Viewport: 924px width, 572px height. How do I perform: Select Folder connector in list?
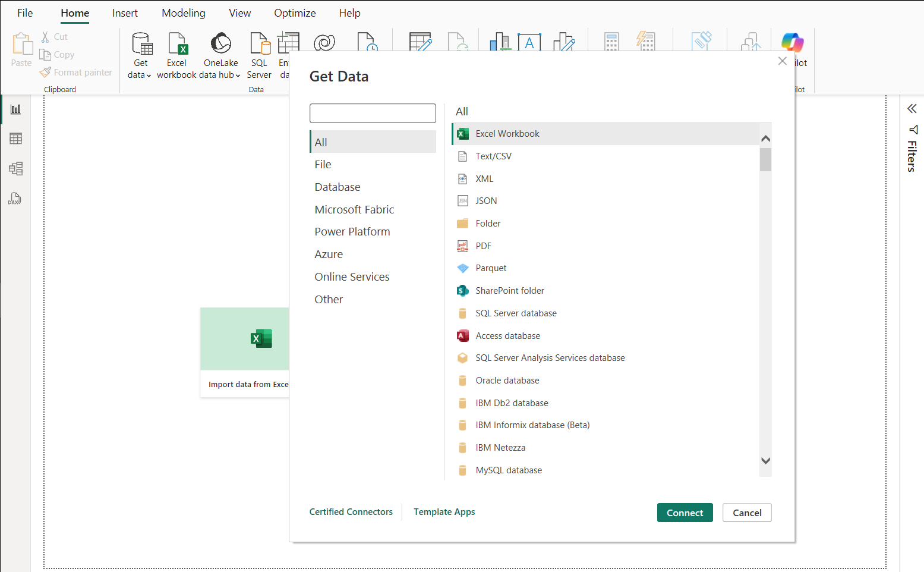(606, 224)
